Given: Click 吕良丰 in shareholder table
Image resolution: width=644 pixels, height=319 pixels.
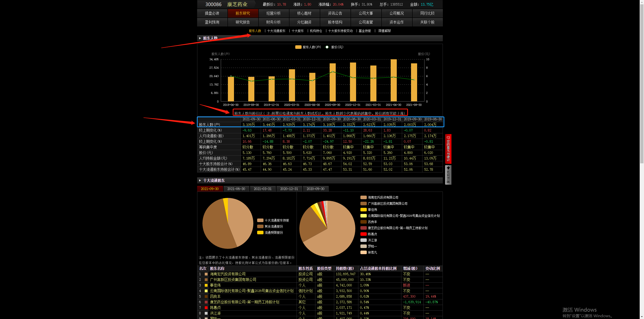Looking at the screenshot, I should click(x=215, y=296).
